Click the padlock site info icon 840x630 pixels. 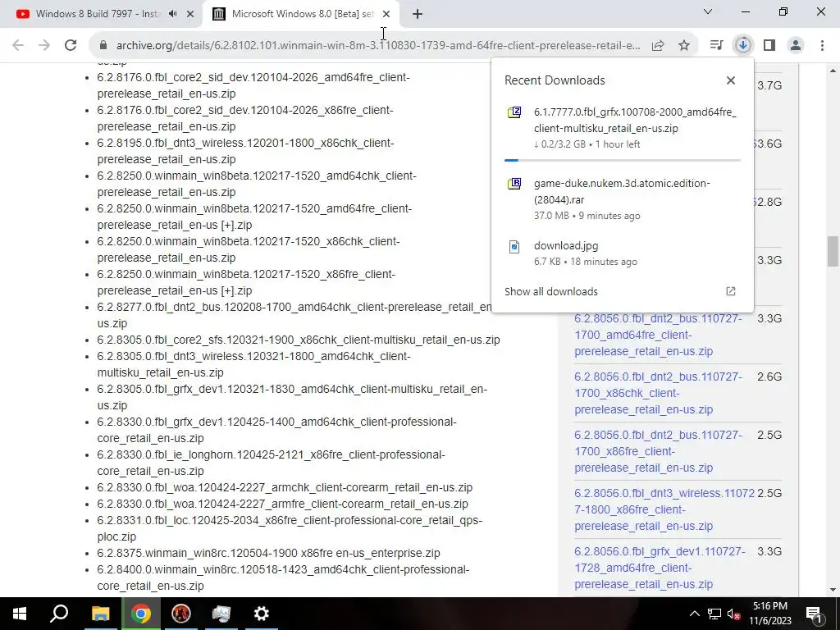104,46
